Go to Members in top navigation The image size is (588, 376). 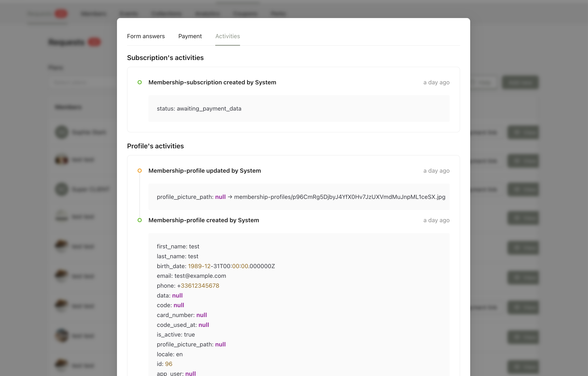[x=94, y=13]
